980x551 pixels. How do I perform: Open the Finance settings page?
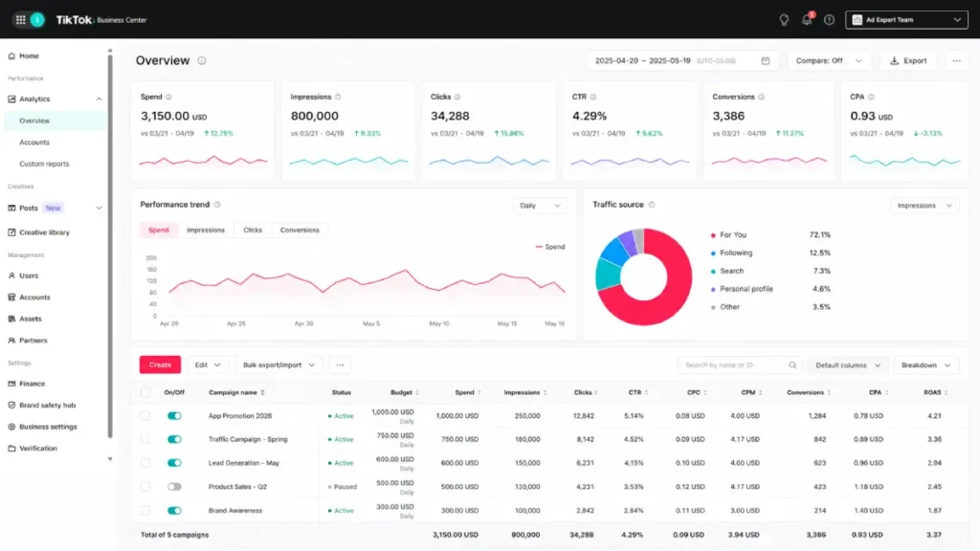[x=32, y=384]
